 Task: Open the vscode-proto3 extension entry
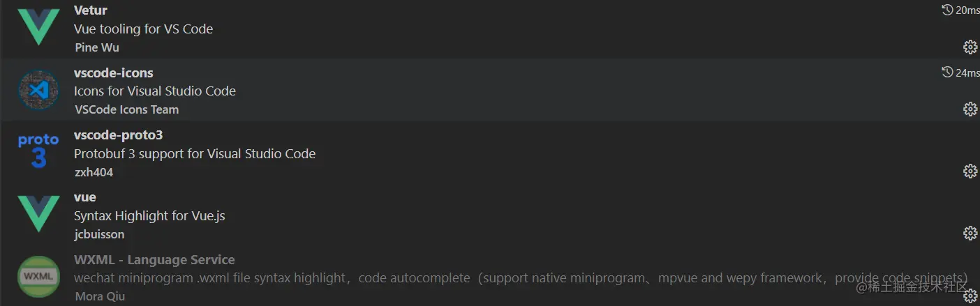pos(118,135)
